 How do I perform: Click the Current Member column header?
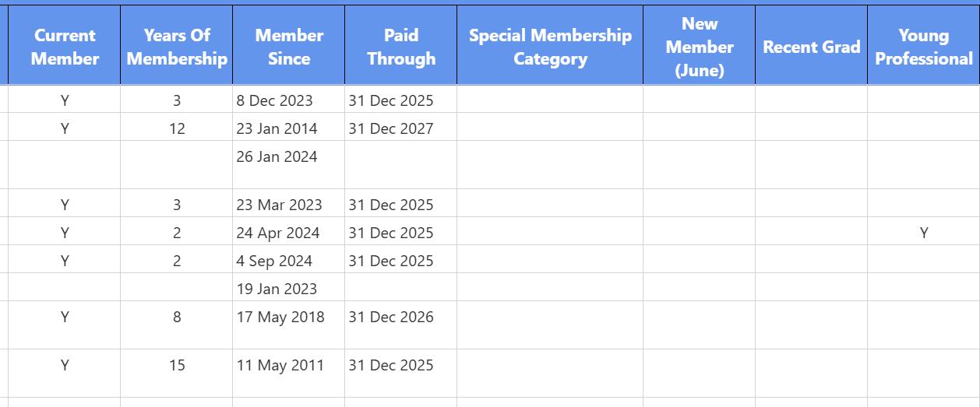[x=65, y=47]
